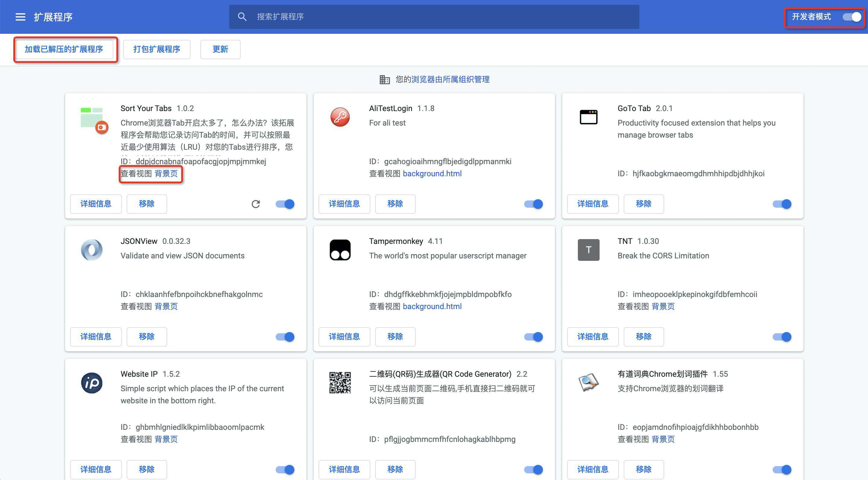Remove the TNT extension
This screenshot has height=480, width=868.
pyautogui.click(x=644, y=337)
